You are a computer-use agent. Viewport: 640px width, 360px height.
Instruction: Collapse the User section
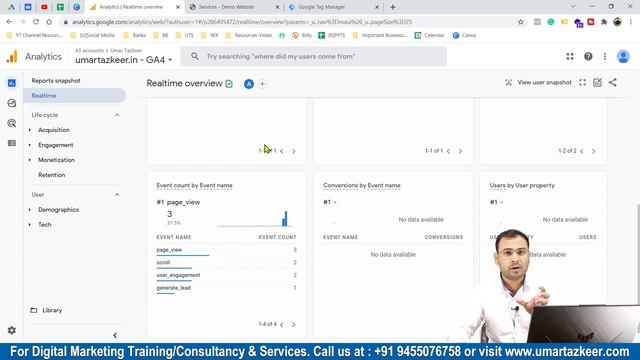[x=117, y=195]
